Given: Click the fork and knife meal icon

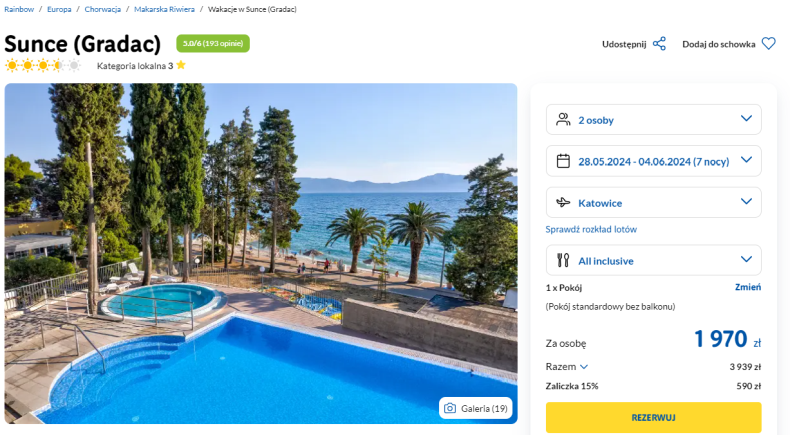Looking at the screenshot, I should click(x=563, y=260).
